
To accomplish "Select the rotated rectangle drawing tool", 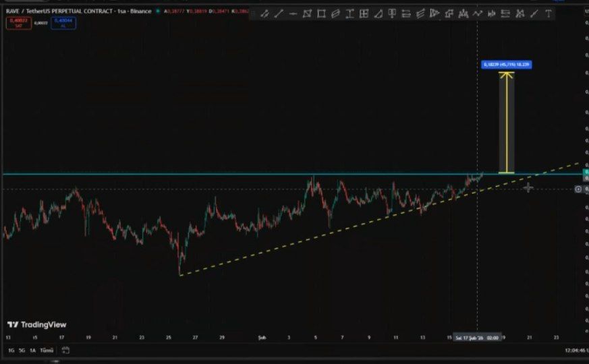I will (307, 14).
